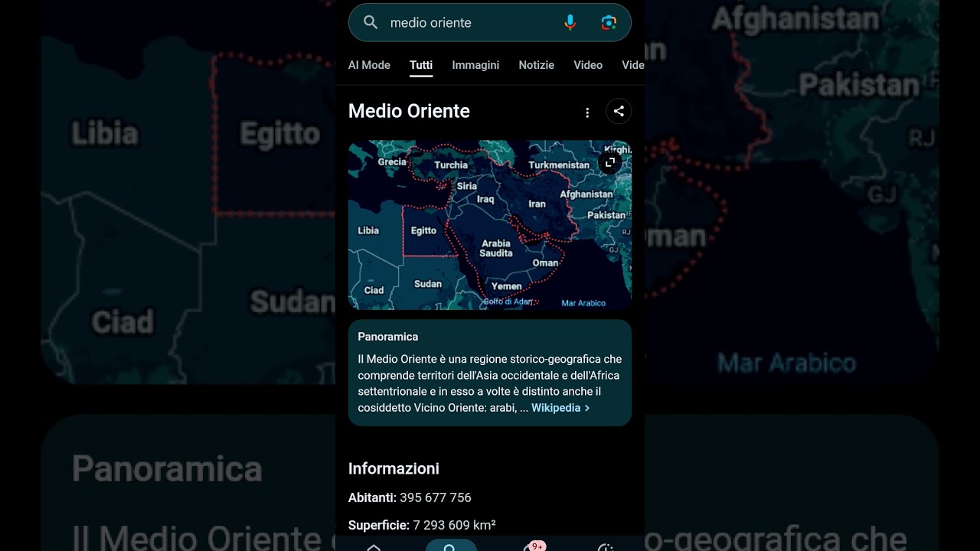Click the Informazioni heading
980x551 pixels.
[x=394, y=468]
